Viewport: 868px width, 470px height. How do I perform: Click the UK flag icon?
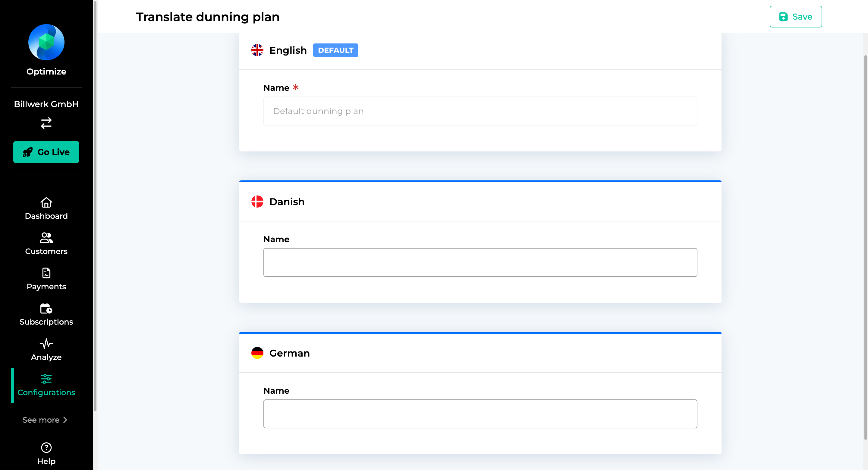point(257,50)
